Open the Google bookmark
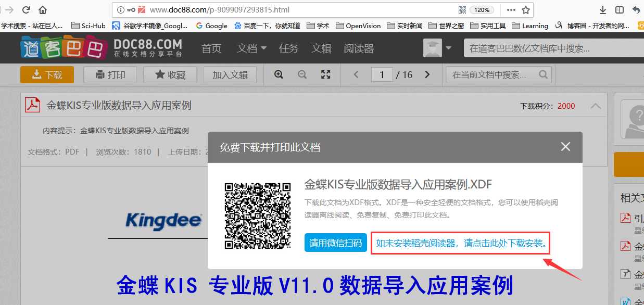 tap(211, 26)
